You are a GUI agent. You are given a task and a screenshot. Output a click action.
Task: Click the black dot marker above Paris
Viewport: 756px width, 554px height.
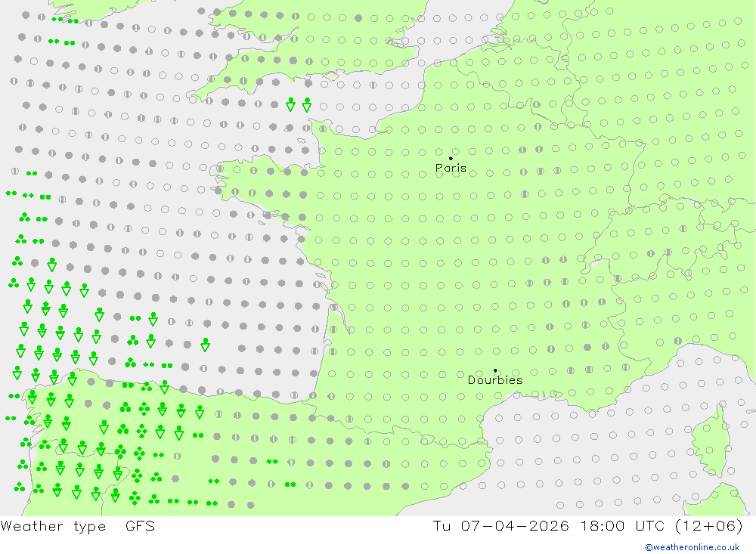pyautogui.click(x=451, y=158)
